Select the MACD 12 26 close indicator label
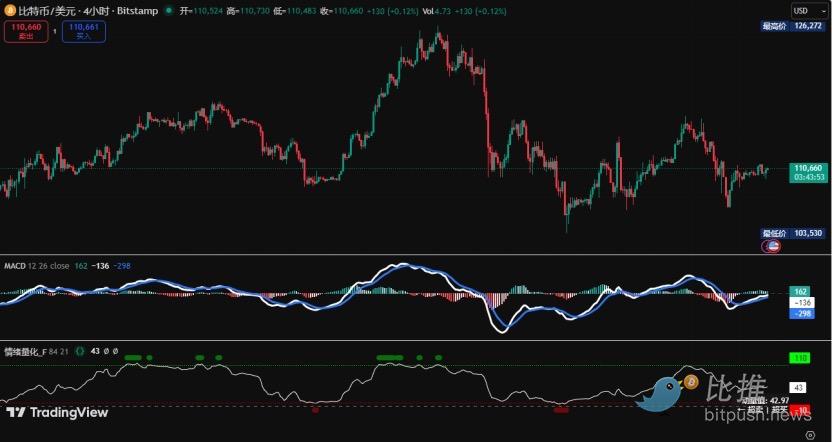 pyautogui.click(x=36, y=266)
